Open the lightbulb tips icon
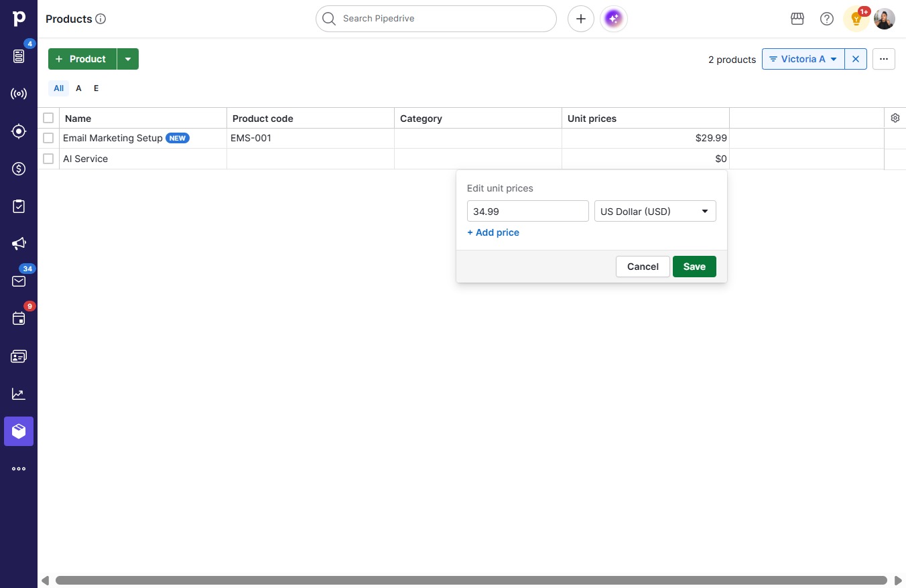The image size is (906, 588). click(856, 19)
